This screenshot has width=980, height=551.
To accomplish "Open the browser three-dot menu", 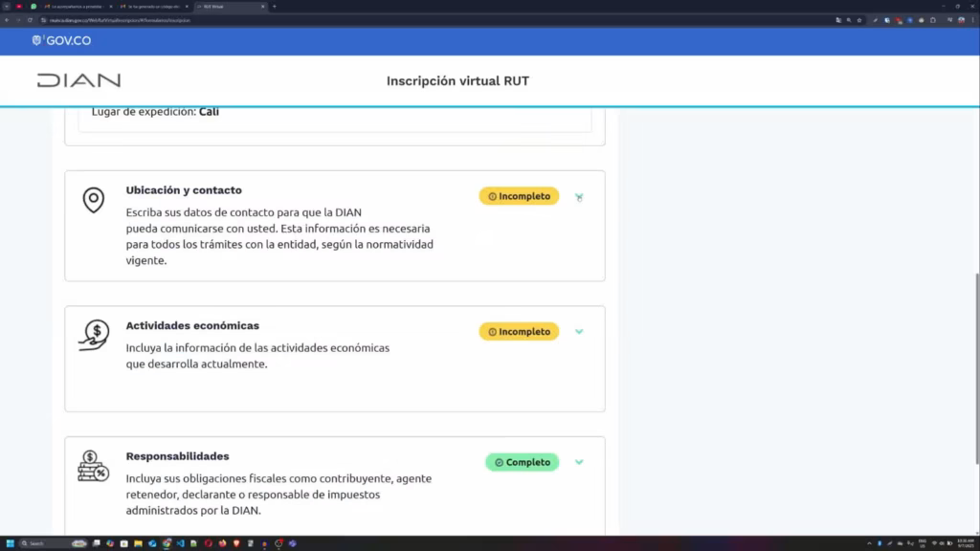I will point(972,20).
